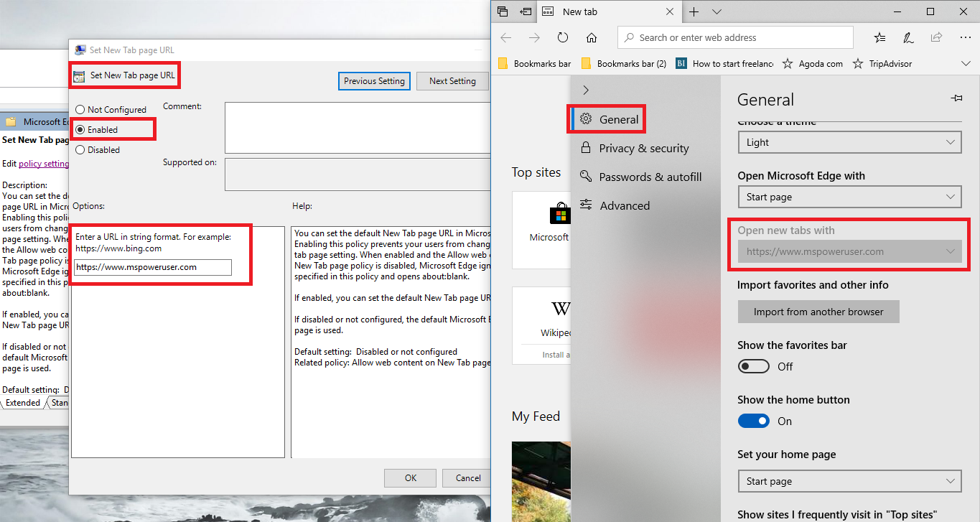Expand favorites bar overflow chevron
This screenshot has height=522, width=980.
coord(966,63)
